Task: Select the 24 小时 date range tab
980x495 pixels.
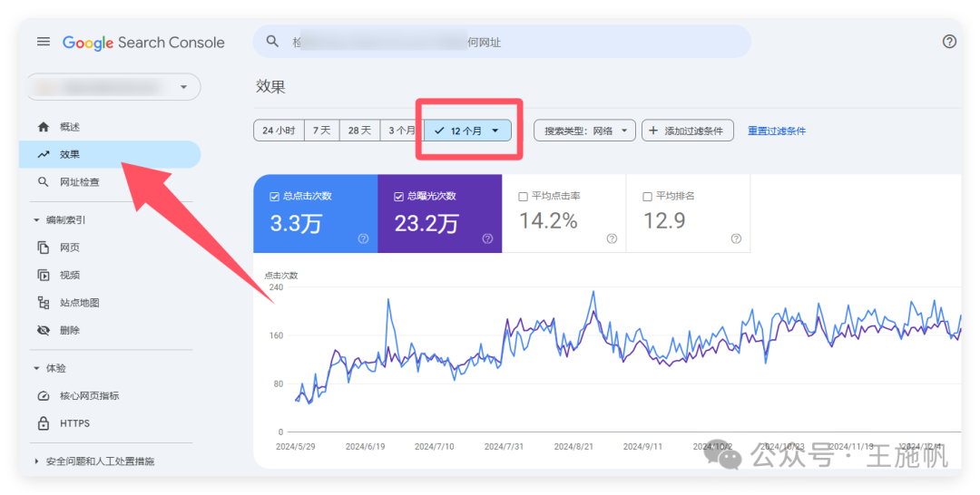Action: tap(279, 131)
